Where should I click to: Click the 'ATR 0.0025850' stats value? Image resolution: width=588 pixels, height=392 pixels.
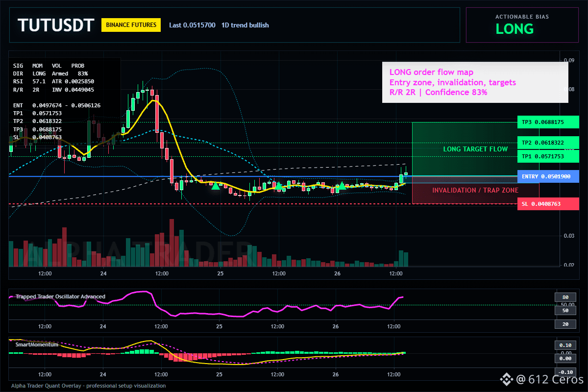(73, 81)
